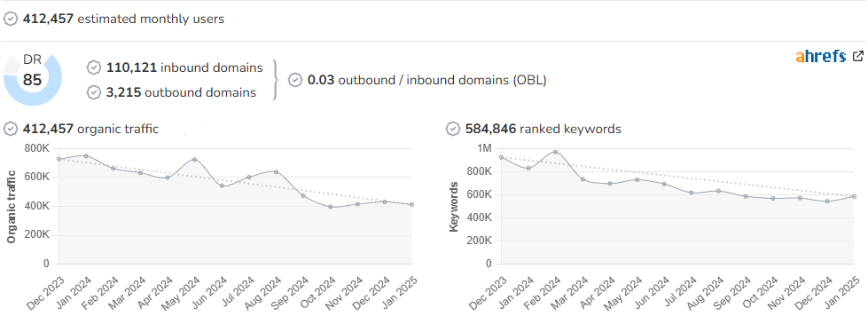Click the check icon beside ranked keywords
The image size is (868, 324).
(453, 129)
